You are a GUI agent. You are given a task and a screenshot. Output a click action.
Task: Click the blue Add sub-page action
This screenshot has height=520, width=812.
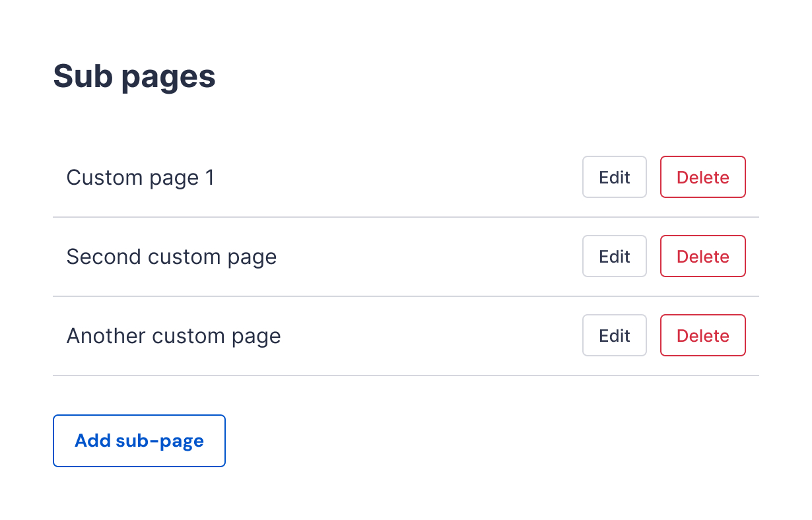139,440
